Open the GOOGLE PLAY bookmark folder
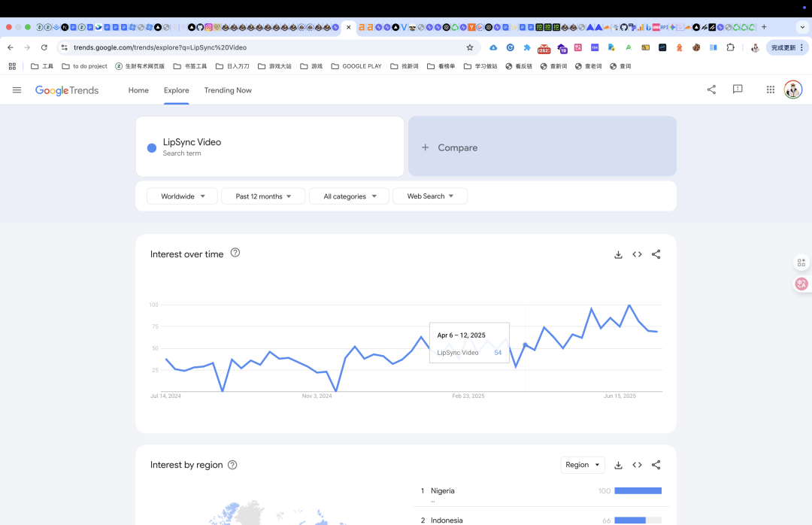Image resolution: width=812 pixels, height=525 pixels. click(356, 66)
